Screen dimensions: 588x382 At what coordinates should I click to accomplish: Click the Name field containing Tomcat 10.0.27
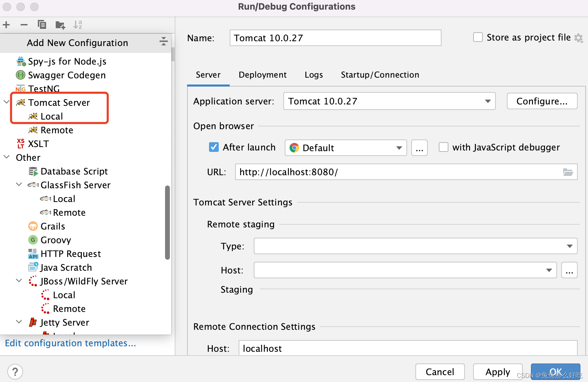[336, 38]
